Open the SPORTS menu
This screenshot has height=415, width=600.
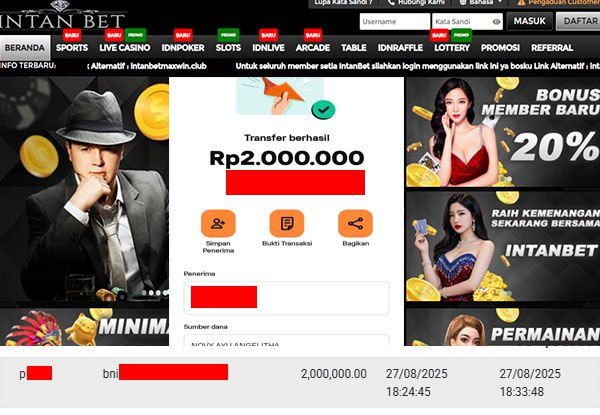pos(72,47)
